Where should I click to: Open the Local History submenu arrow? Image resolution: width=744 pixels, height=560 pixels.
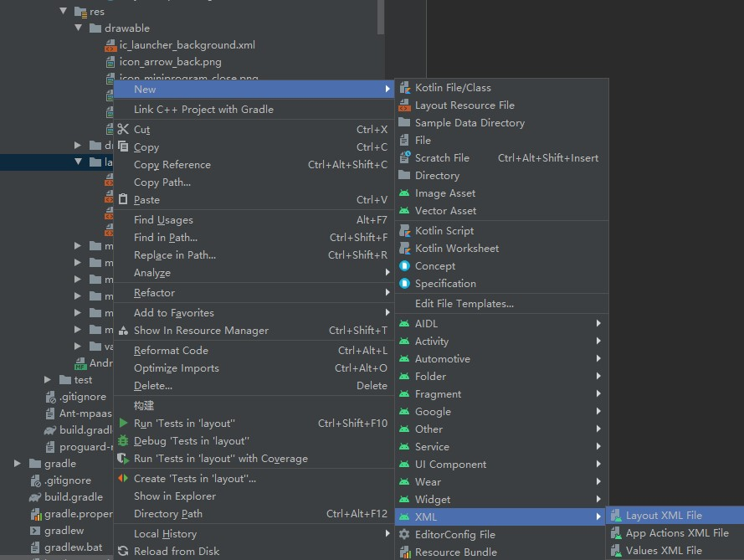click(x=387, y=533)
